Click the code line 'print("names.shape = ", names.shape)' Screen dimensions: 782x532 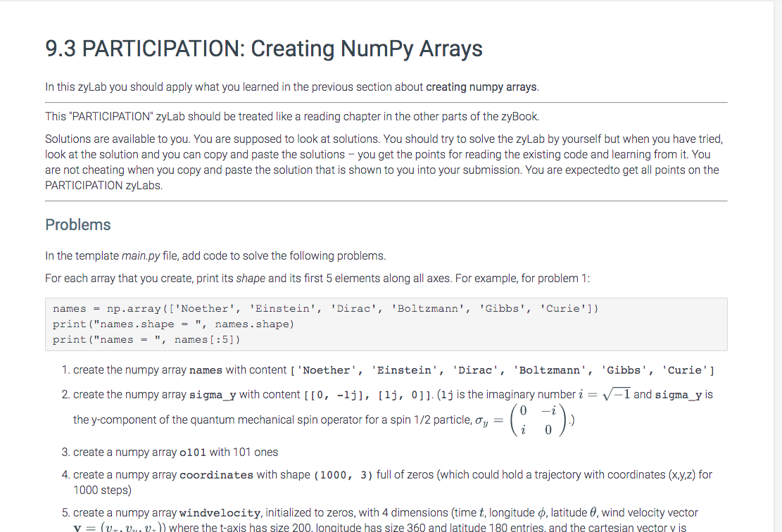coord(173,324)
